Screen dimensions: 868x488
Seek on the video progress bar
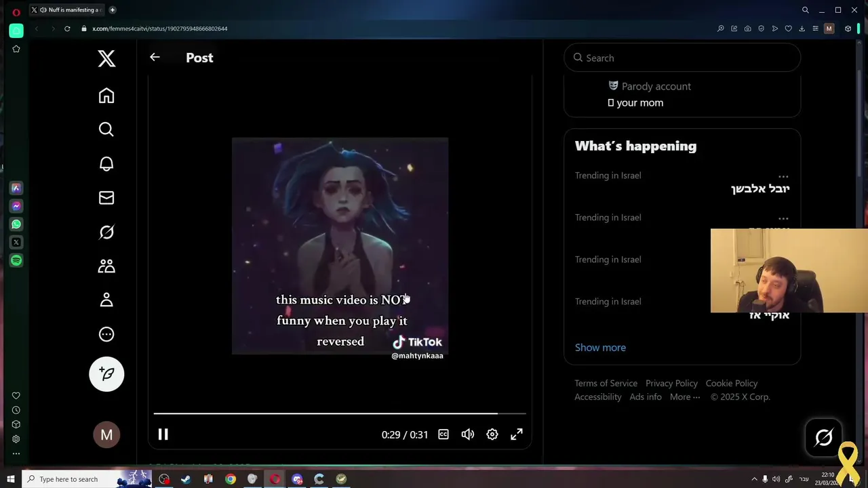(x=340, y=413)
